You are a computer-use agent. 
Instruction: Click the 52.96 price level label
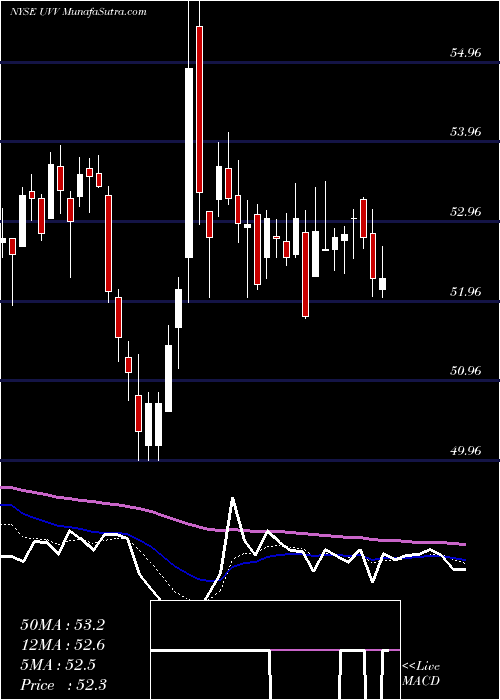[x=465, y=211]
